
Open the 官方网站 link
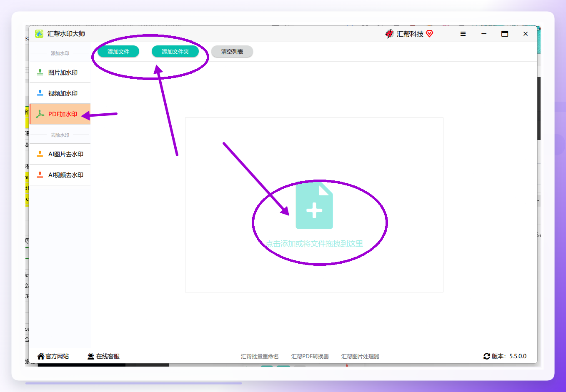coord(57,356)
